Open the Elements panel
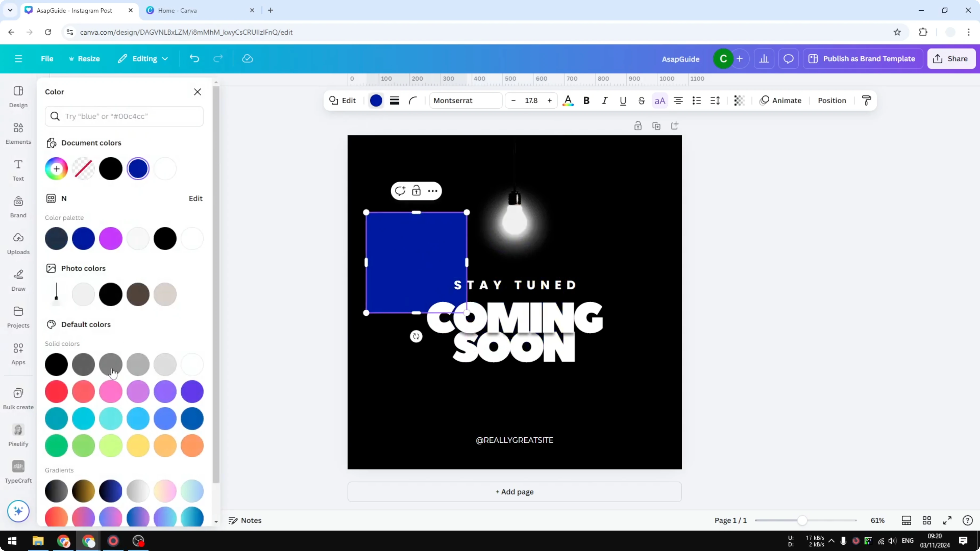Screen dimensions: 980x551 click(18, 133)
